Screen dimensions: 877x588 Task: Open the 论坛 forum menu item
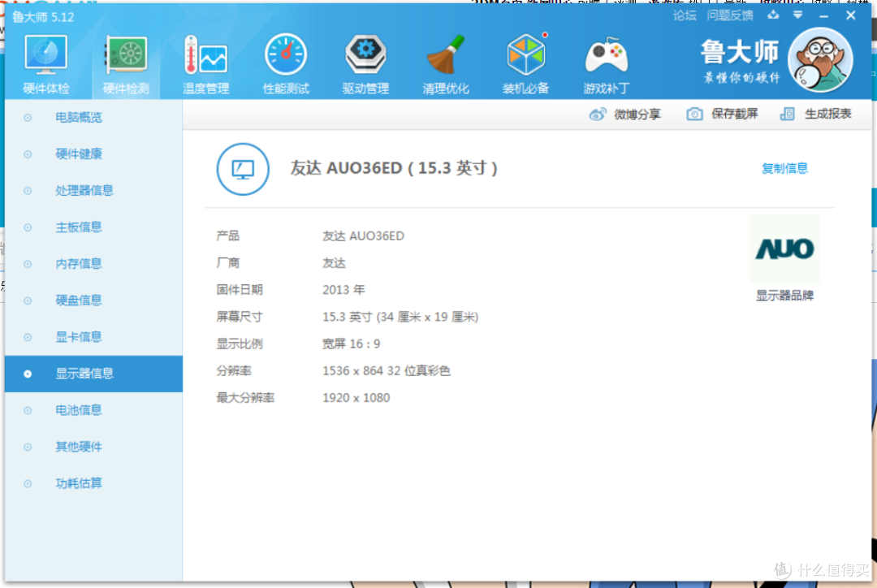coord(685,15)
